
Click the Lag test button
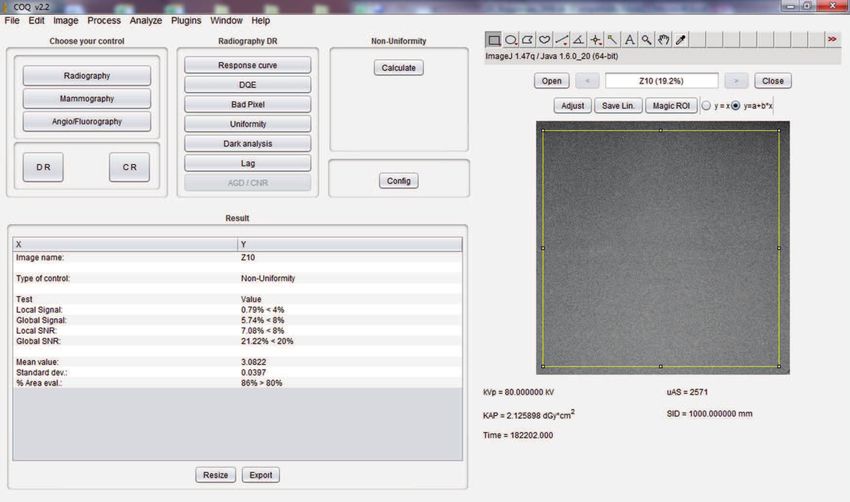click(248, 163)
